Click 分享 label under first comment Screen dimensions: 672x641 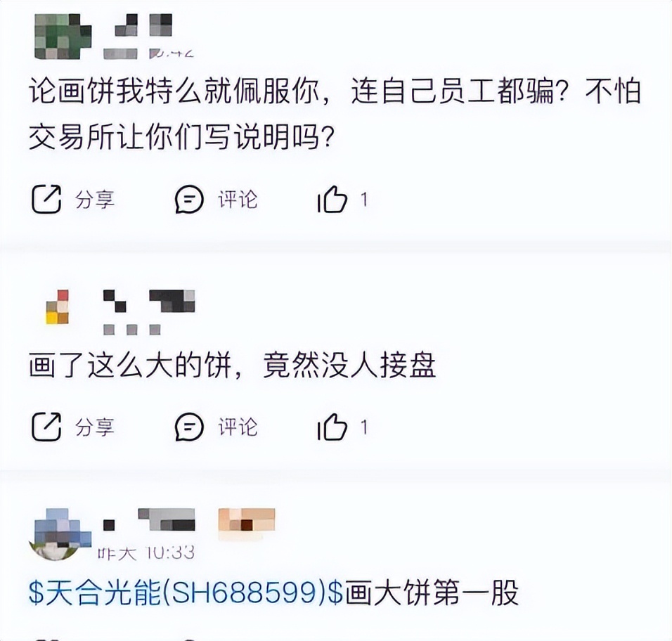95,200
